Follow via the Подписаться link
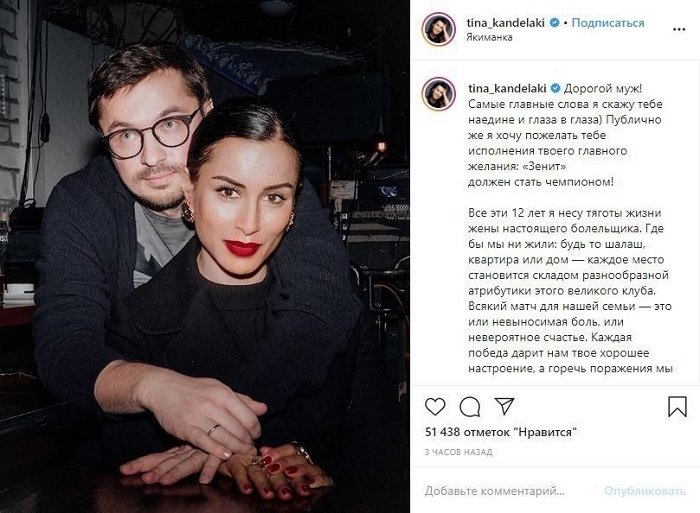Viewport: 700px width, 513px height. tap(608, 22)
